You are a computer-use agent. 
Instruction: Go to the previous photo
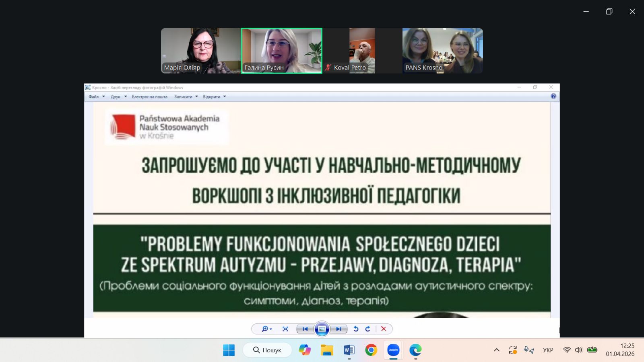pos(305,329)
